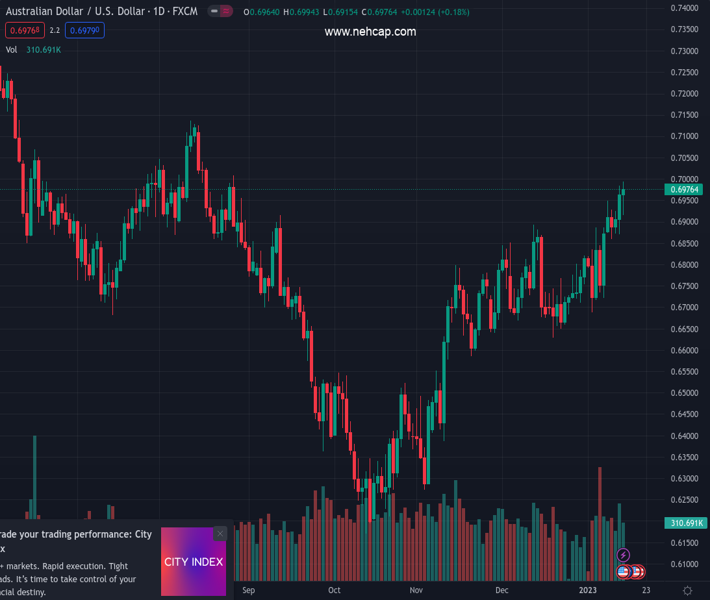Click the current price tag 0.69764 on axis
This screenshot has height=600, width=710.
click(684, 190)
